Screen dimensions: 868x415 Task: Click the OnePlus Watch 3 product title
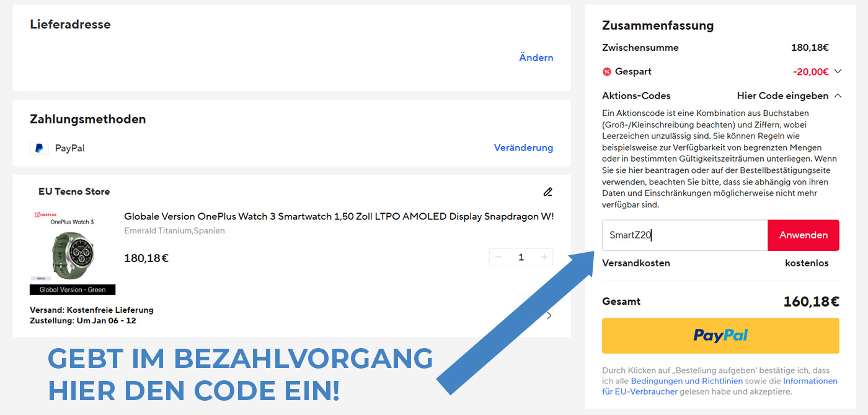[339, 217]
